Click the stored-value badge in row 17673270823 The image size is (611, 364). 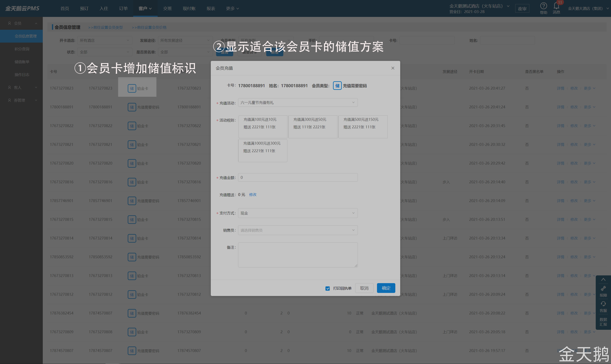[x=132, y=88]
